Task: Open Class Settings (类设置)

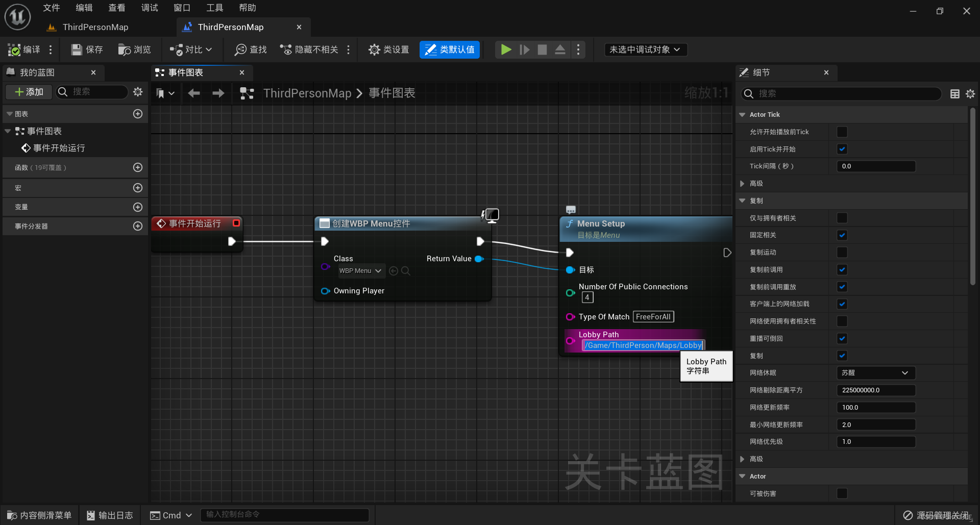Action: 389,49
